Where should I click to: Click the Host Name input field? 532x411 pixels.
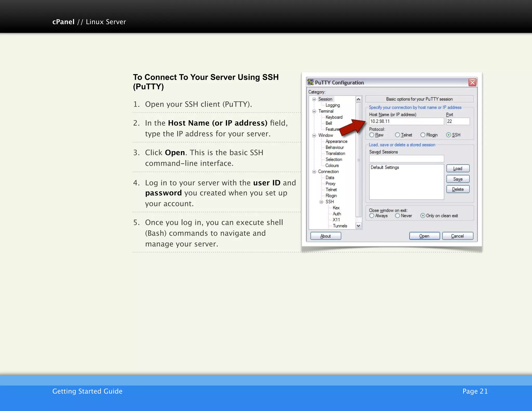pos(406,121)
